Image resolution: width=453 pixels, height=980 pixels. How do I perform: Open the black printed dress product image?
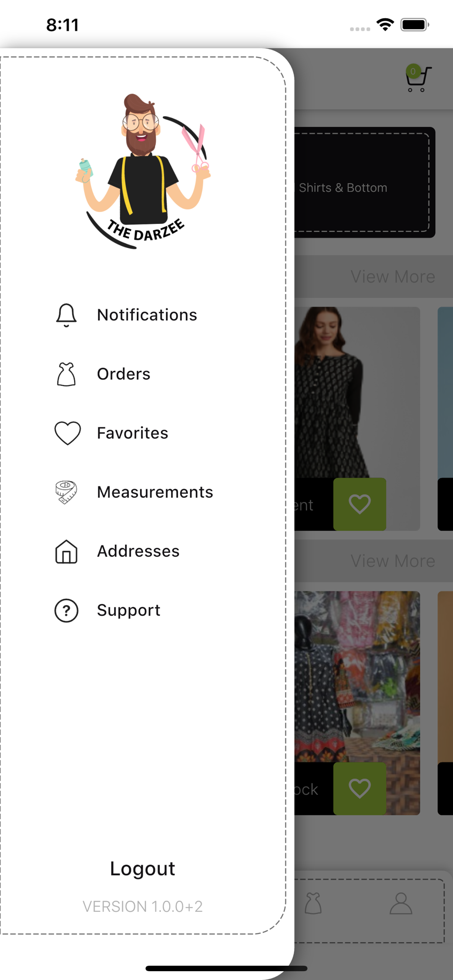coord(356,392)
